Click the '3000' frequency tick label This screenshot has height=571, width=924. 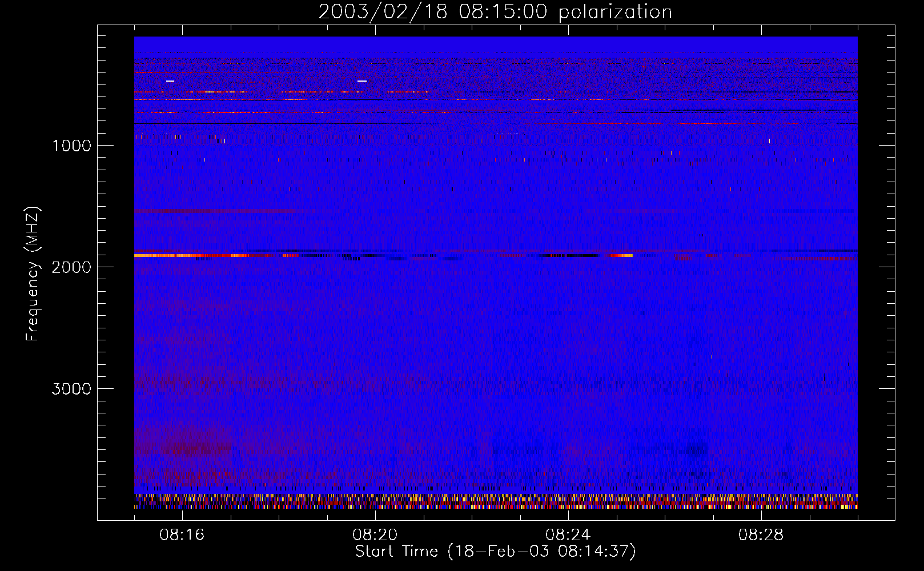tap(71, 389)
